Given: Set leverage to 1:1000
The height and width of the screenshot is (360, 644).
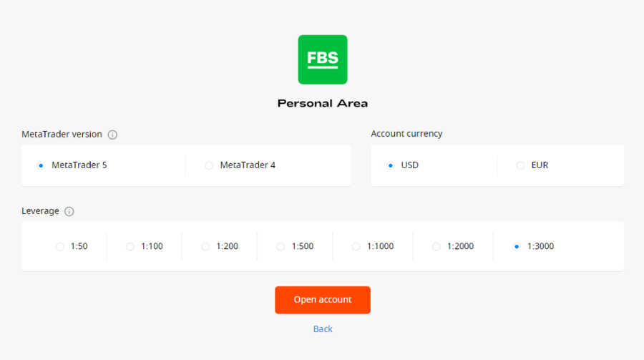Looking at the screenshot, I should coord(356,246).
